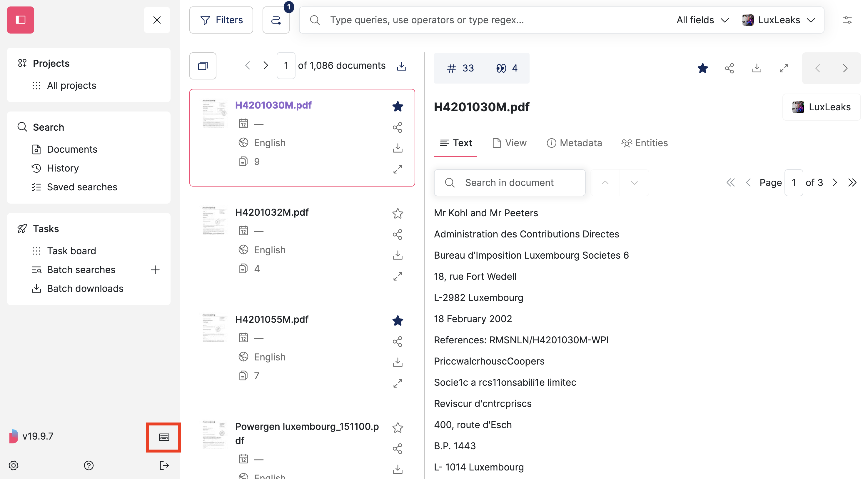The width and height of the screenshot is (868, 479).
Task: Share the H4201030M.pdf document
Action: pos(398,127)
